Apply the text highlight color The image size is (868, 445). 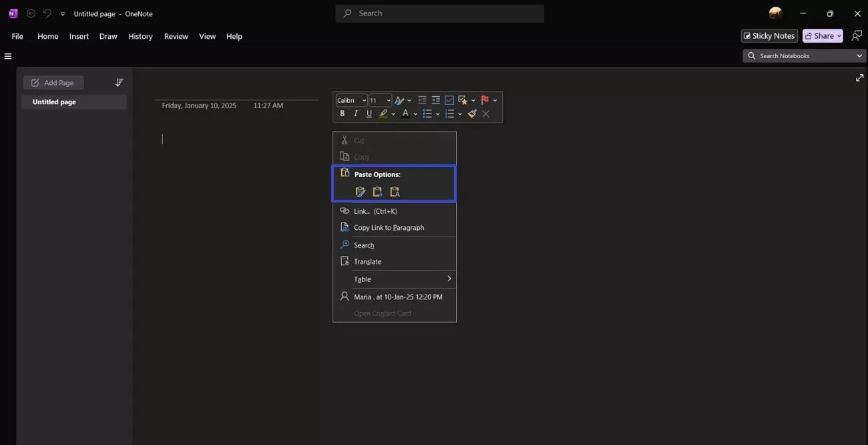pyautogui.click(x=383, y=114)
